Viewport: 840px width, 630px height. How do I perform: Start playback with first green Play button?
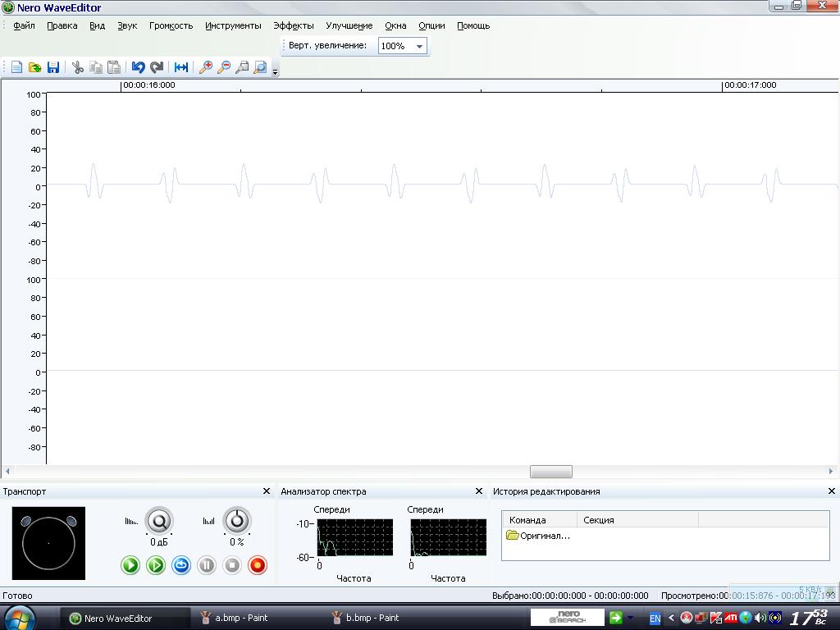click(x=130, y=564)
